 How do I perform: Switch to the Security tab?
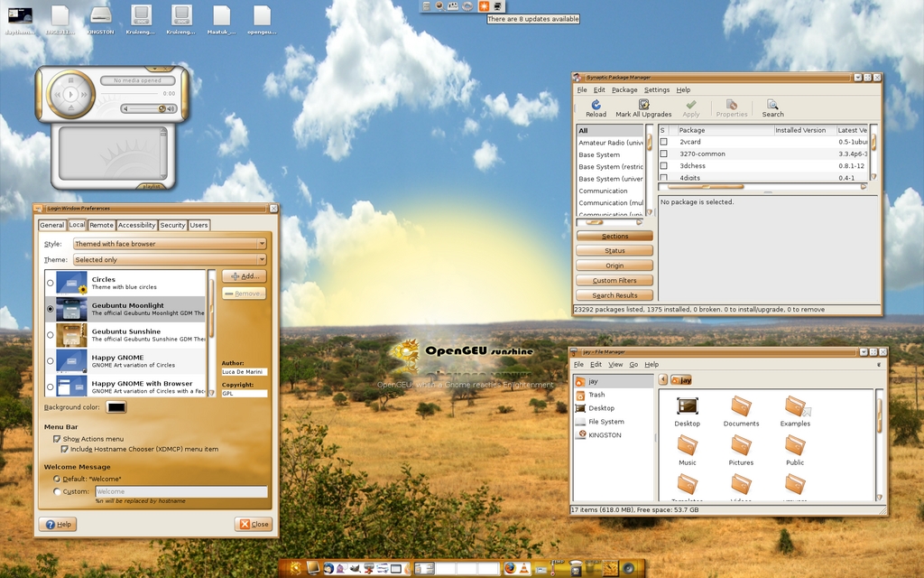[172, 225]
